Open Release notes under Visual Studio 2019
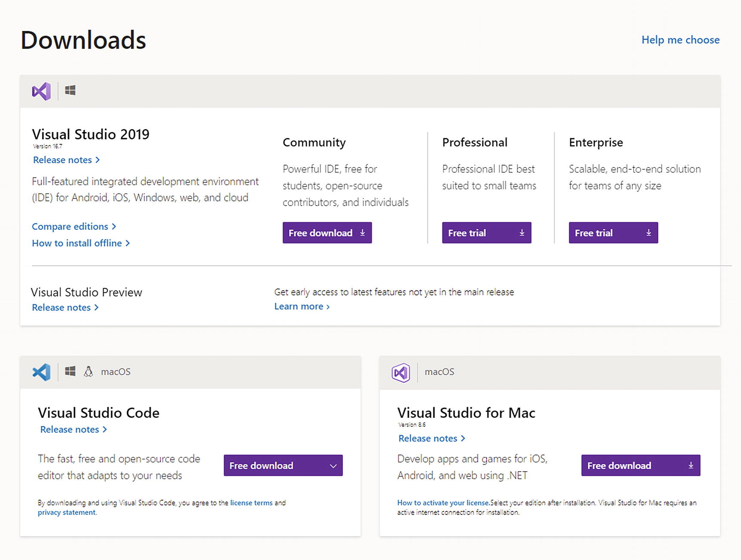The height and width of the screenshot is (560, 741). click(x=67, y=160)
